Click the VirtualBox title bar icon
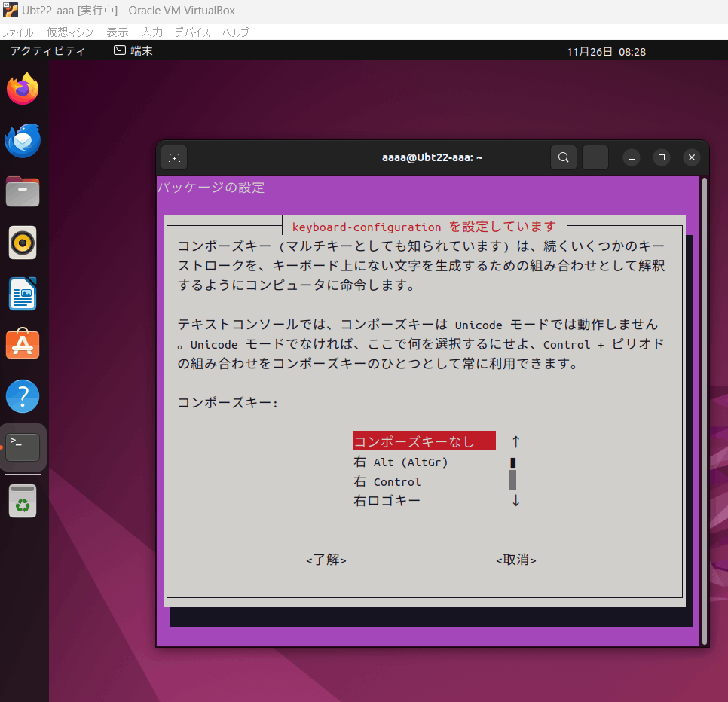 coord(11,11)
